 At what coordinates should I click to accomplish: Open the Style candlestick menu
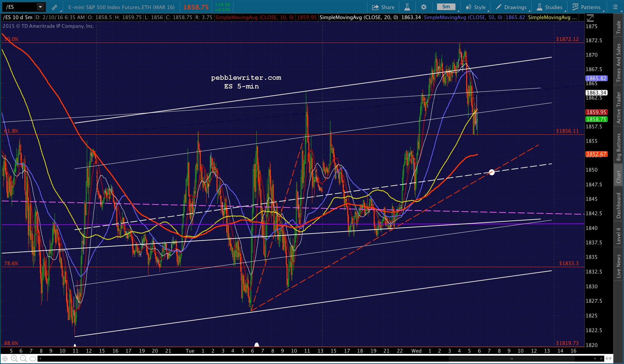476,7
